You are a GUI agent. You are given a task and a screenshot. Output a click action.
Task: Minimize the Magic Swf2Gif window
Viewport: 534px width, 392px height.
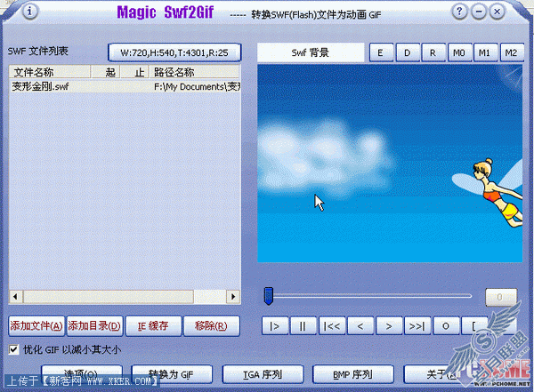tap(479, 12)
